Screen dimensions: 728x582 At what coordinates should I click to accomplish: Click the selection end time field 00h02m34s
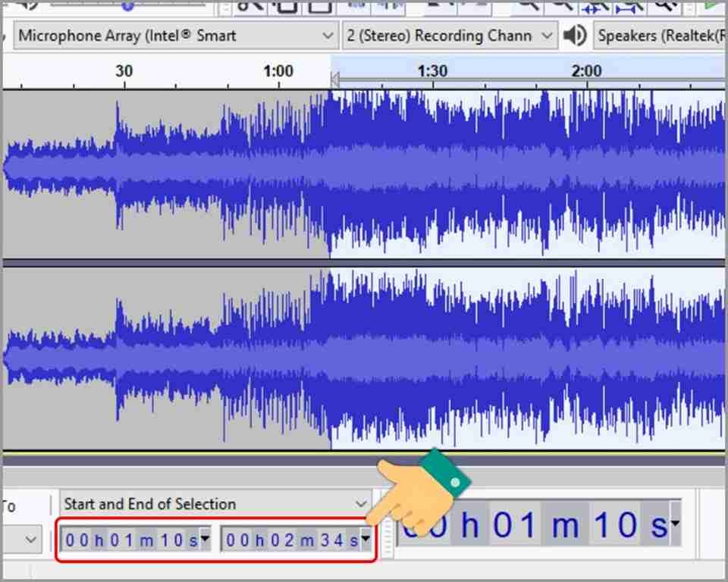(x=297, y=540)
